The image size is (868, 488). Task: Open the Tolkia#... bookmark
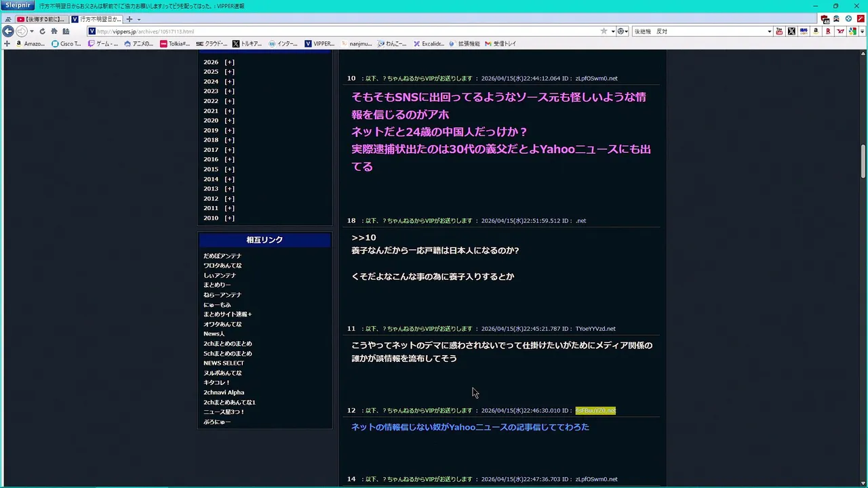click(175, 43)
